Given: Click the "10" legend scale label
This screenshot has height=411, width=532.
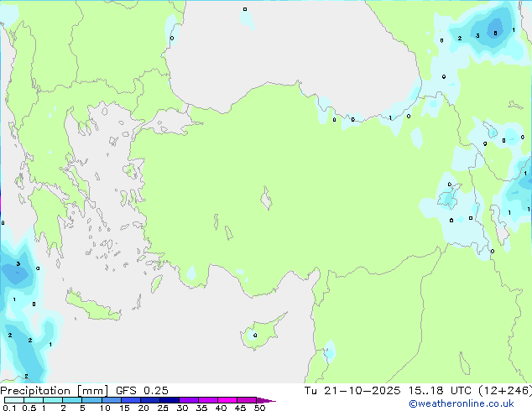Looking at the screenshot, I should point(105,408).
